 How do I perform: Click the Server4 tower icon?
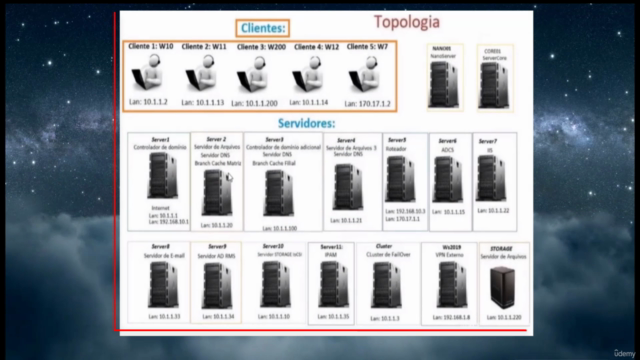(348, 187)
